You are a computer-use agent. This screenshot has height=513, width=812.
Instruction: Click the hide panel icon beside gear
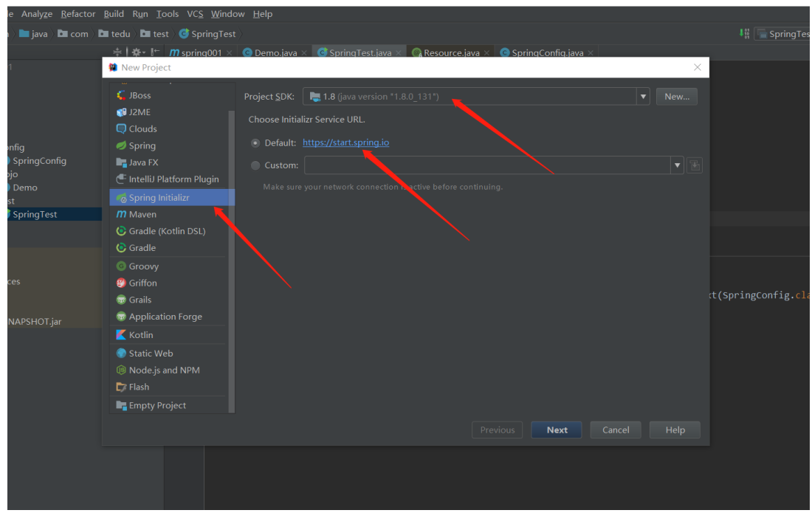[x=155, y=52]
